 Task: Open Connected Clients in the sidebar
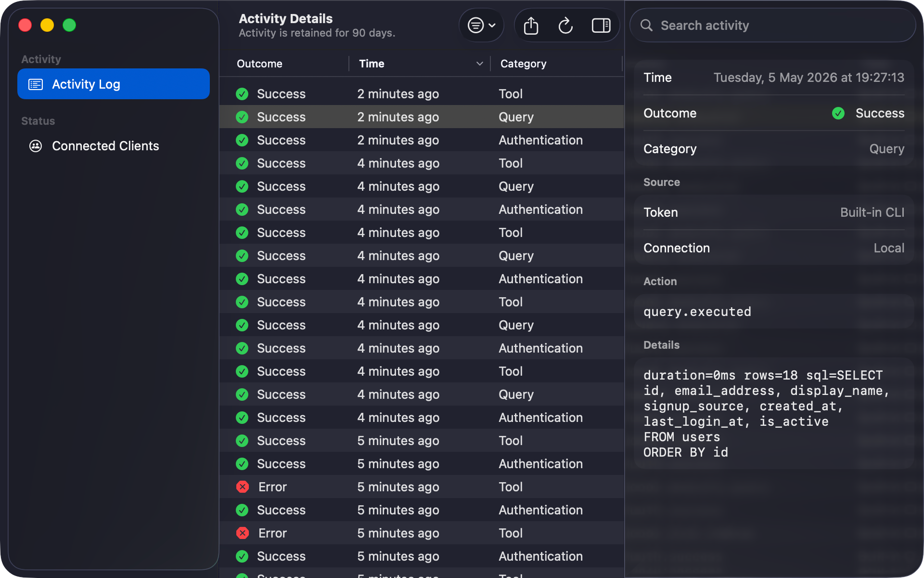click(114, 145)
